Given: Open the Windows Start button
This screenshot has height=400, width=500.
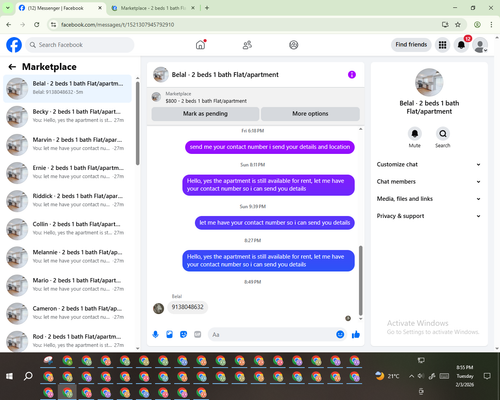Looking at the screenshot, I should [x=9, y=376].
